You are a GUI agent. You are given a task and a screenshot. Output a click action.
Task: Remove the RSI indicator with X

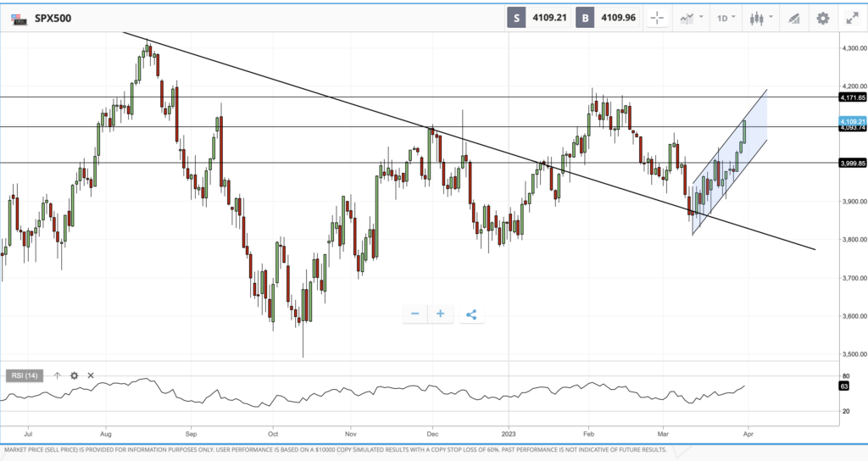click(x=91, y=375)
